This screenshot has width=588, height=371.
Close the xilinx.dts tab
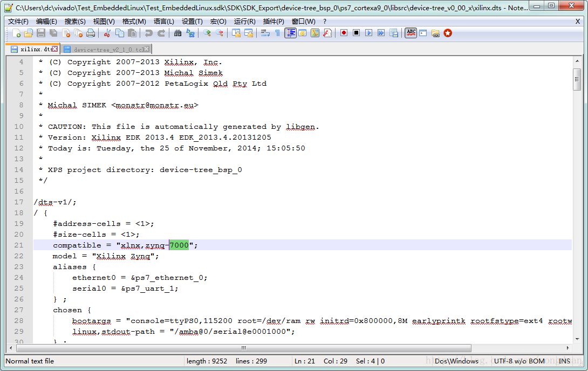tap(55, 49)
